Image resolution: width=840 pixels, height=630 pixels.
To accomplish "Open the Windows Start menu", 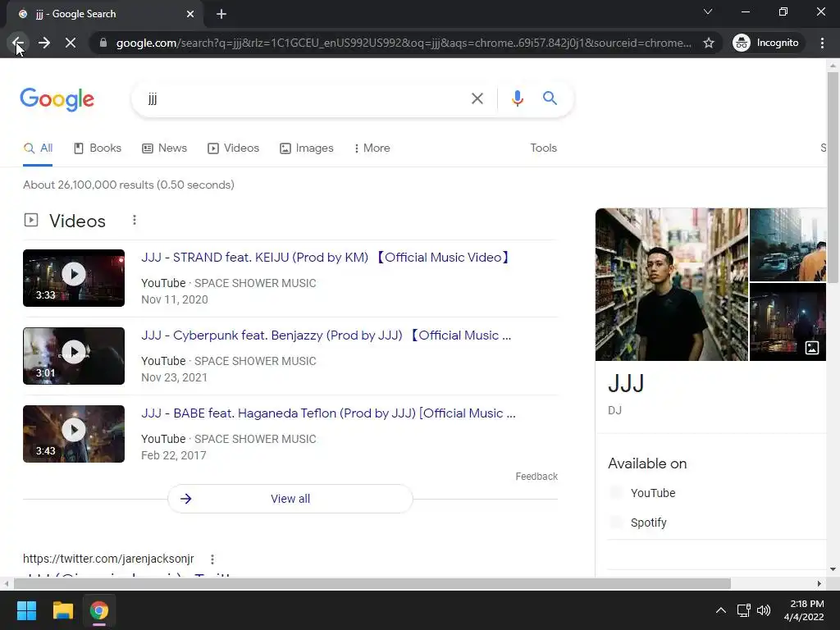I will pos(26,610).
